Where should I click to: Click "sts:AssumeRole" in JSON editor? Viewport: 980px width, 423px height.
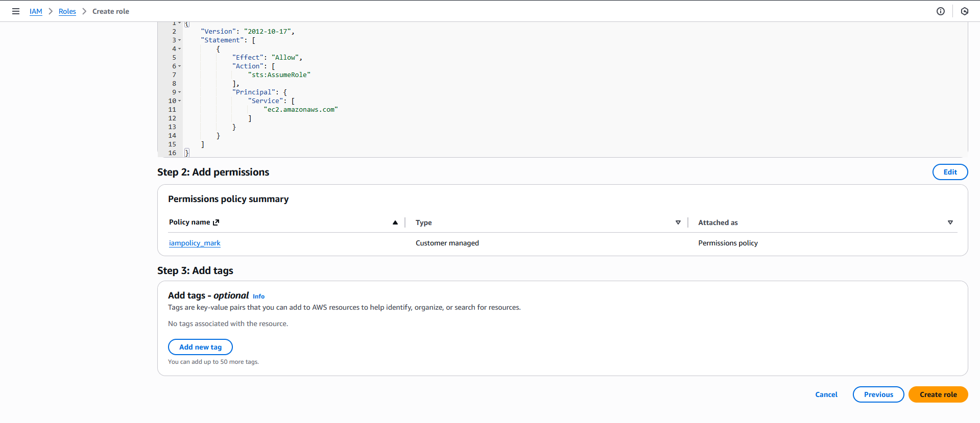(x=279, y=75)
